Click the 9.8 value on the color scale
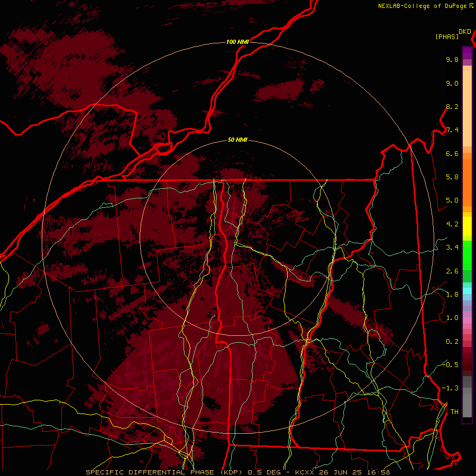The width and height of the screenshot is (476, 476). pyautogui.click(x=452, y=60)
